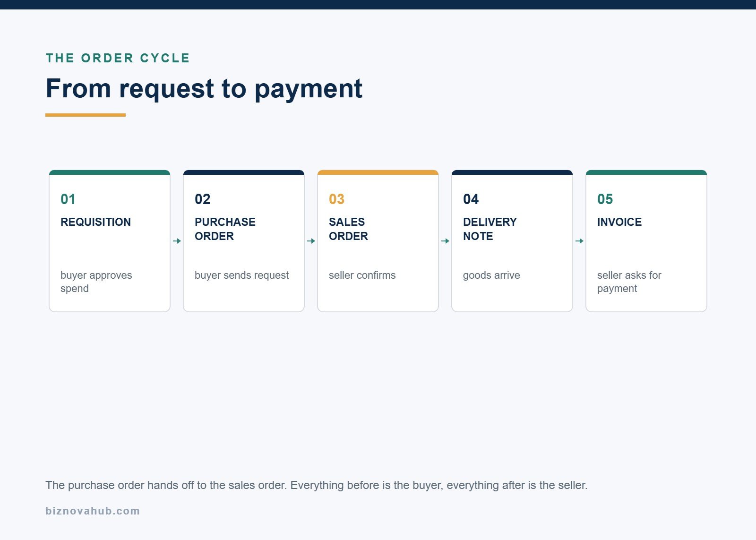The height and width of the screenshot is (540, 756).
Task: Click the 'goods arrive' description
Action: 491,275
